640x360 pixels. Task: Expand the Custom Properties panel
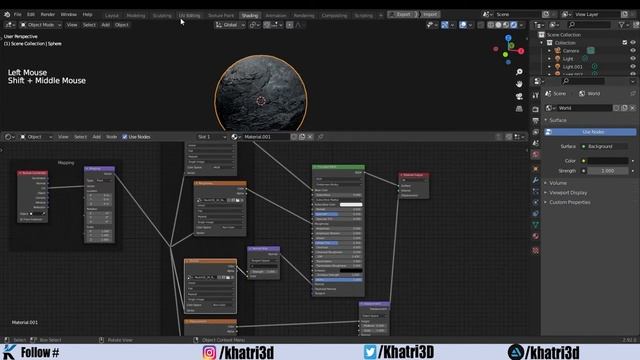coord(569,202)
